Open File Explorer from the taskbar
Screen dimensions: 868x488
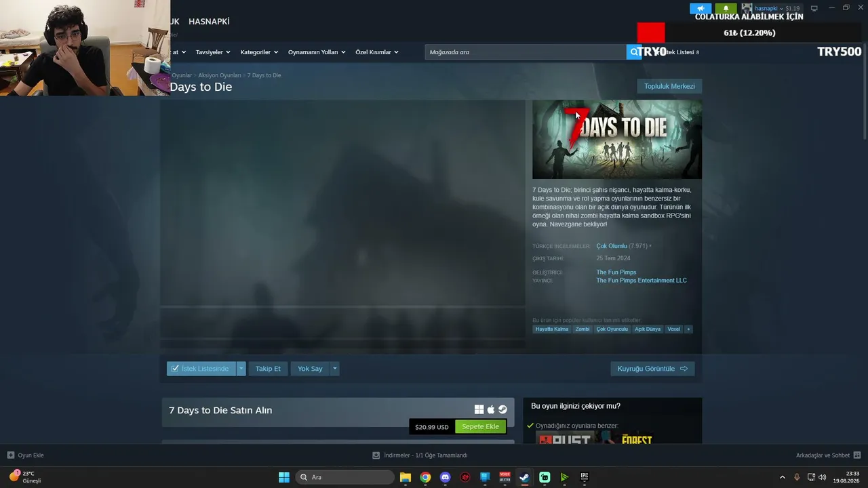pos(406,477)
